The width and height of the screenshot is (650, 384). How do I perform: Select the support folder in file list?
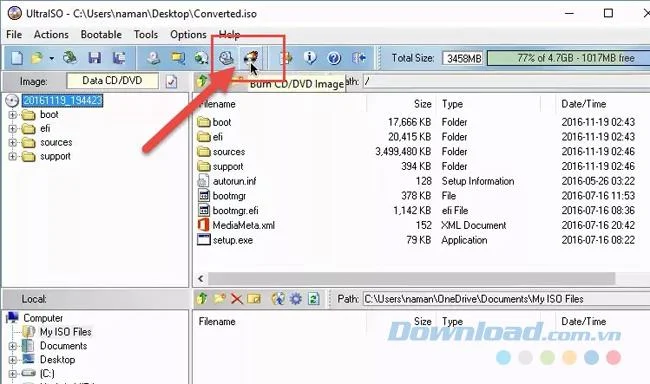(x=228, y=167)
